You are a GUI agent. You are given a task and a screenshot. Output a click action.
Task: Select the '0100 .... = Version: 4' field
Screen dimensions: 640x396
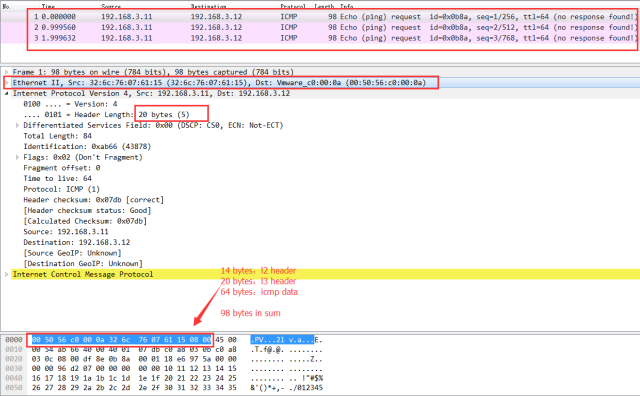pyautogui.click(x=70, y=104)
